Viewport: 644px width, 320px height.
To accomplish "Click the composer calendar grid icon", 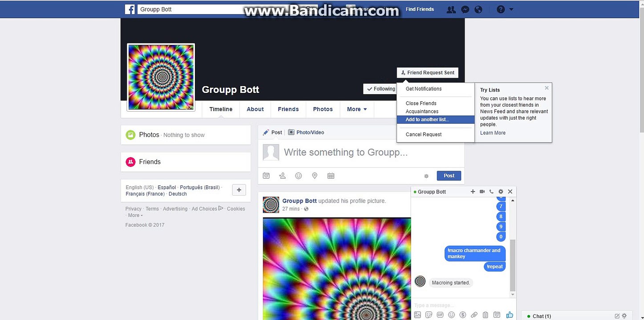I will 331,176.
